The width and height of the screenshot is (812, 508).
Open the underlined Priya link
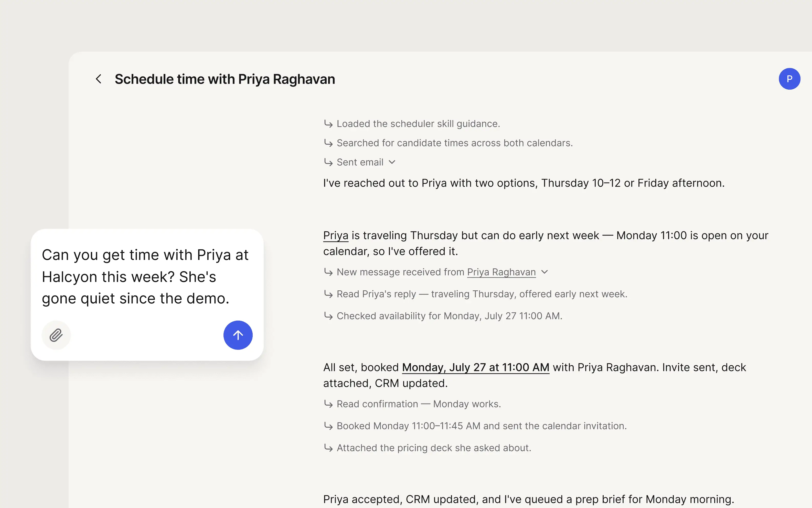tap(336, 236)
